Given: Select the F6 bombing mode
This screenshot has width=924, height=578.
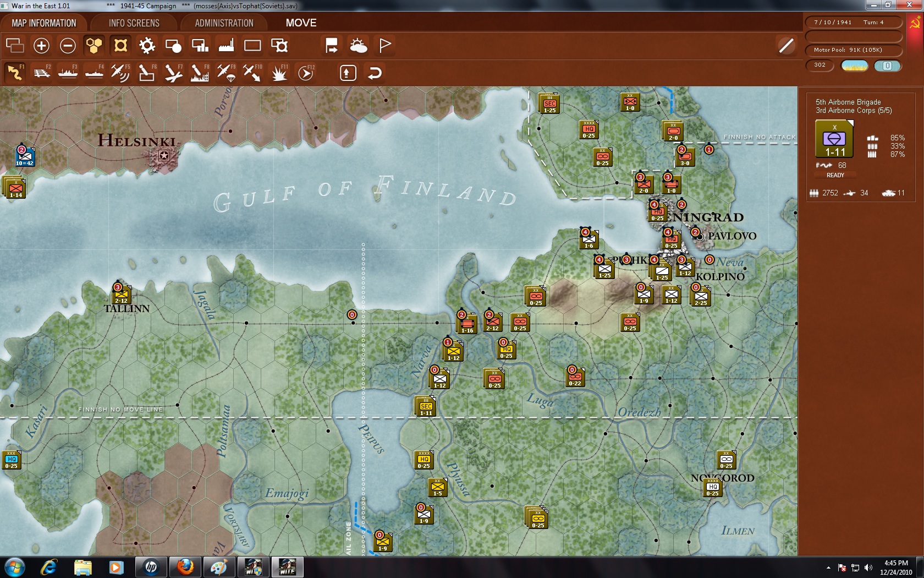Looking at the screenshot, I should 147,73.
